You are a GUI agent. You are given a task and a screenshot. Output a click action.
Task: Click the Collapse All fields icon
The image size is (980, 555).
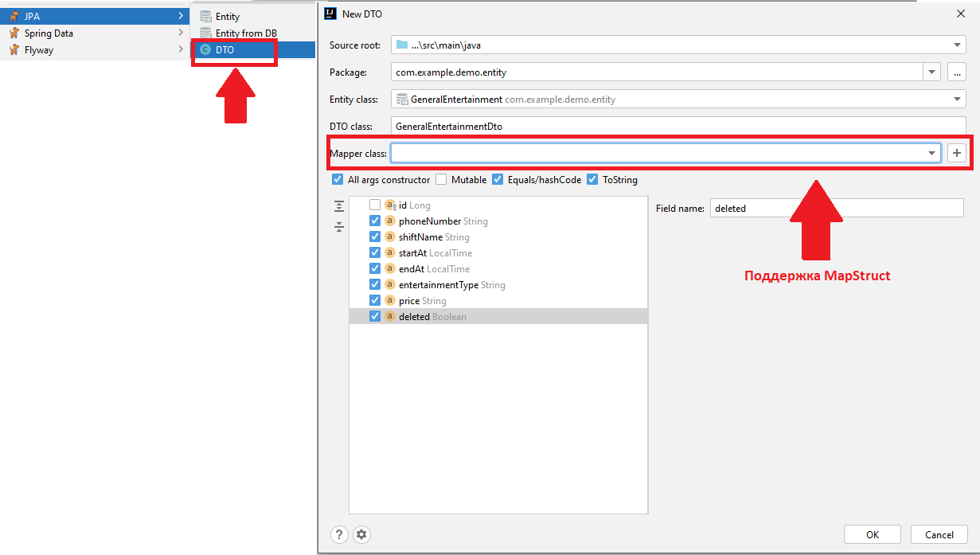pyautogui.click(x=339, y=227)
